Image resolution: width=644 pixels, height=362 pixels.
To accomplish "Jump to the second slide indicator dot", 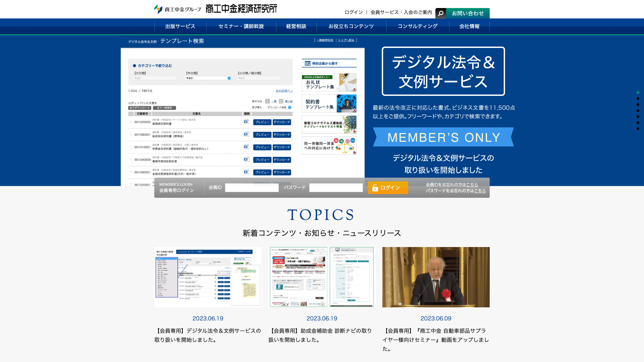I will 638,99.
